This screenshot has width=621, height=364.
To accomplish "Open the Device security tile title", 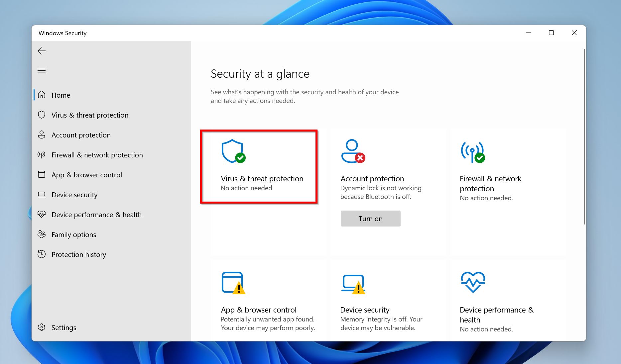I will point(365,310).
